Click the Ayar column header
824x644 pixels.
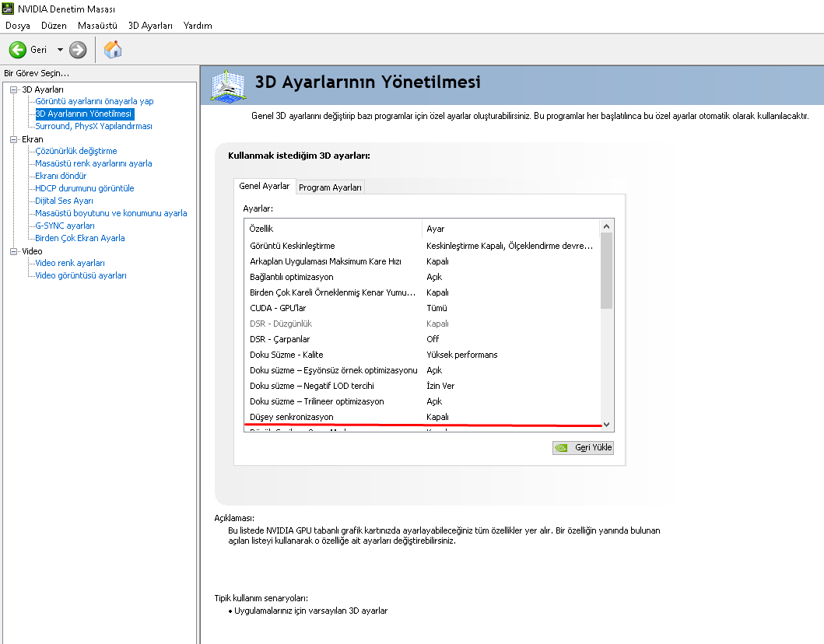(x=510, y=229)
